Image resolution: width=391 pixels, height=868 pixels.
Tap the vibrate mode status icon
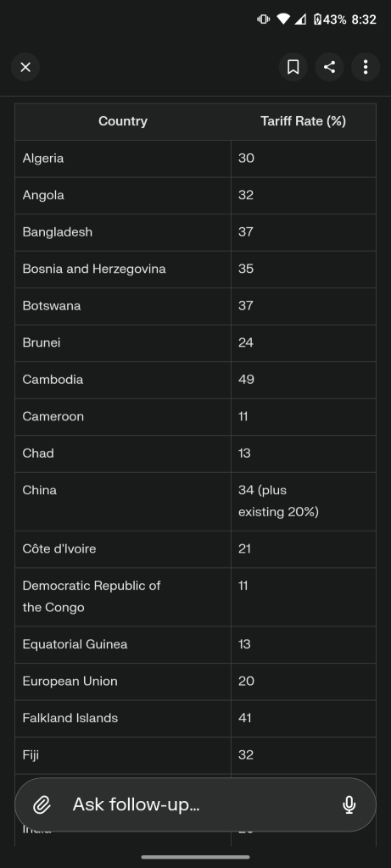pyautogui.click(x=263, y=19)
